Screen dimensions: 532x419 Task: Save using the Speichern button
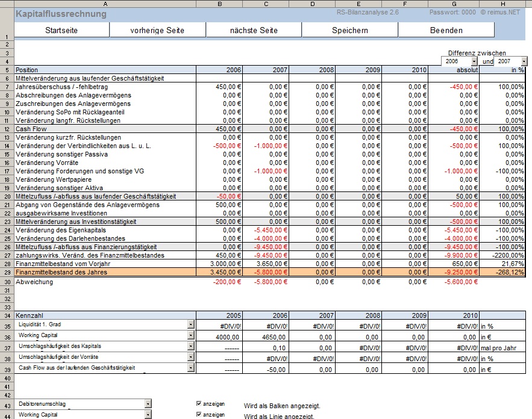[349, 30]
